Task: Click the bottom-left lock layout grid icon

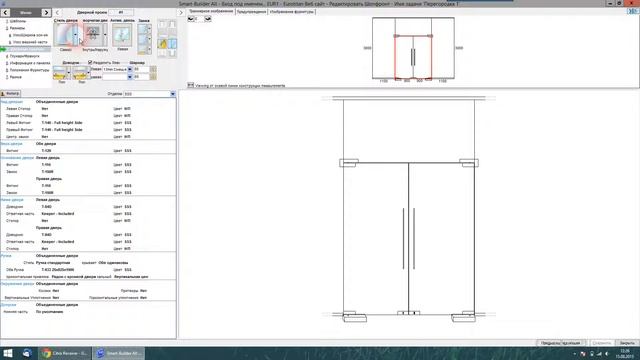Action: click(162, 53)
